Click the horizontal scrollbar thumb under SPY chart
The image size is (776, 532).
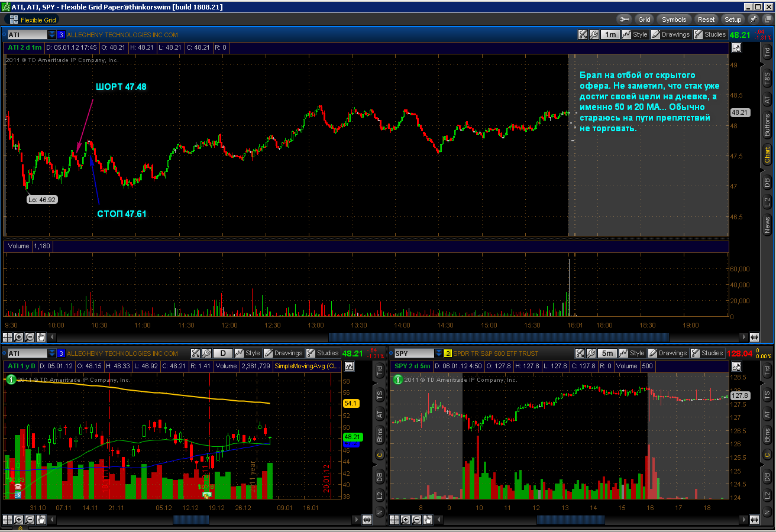pyautogui.click(x=571, y=520)
